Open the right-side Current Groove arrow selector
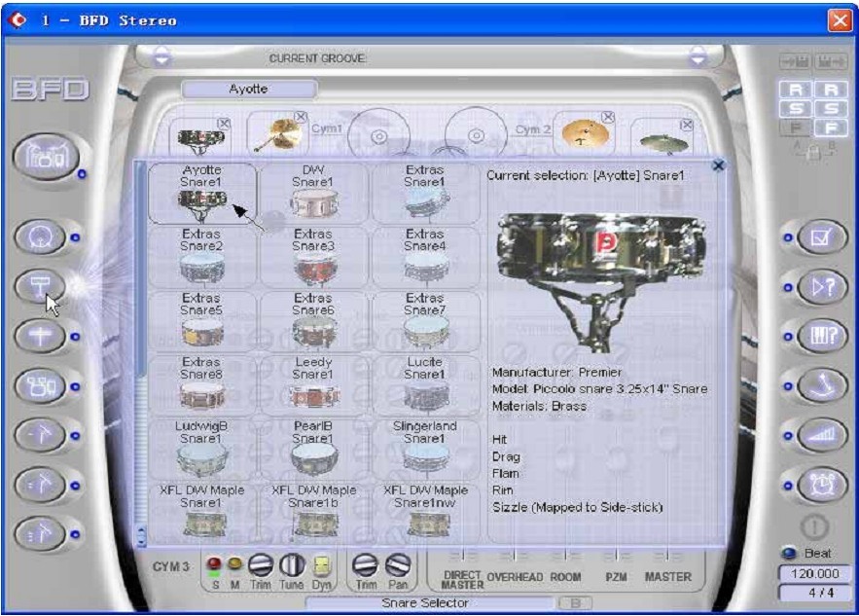This screenshot has width=859, height=616. 697,58
